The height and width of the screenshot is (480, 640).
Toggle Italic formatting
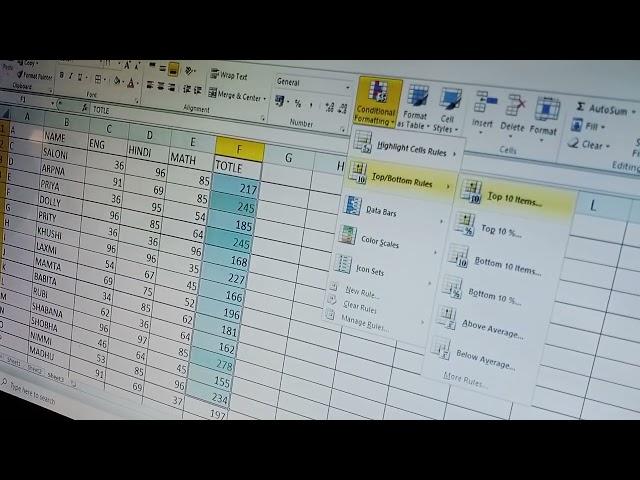tap(71, 76)
